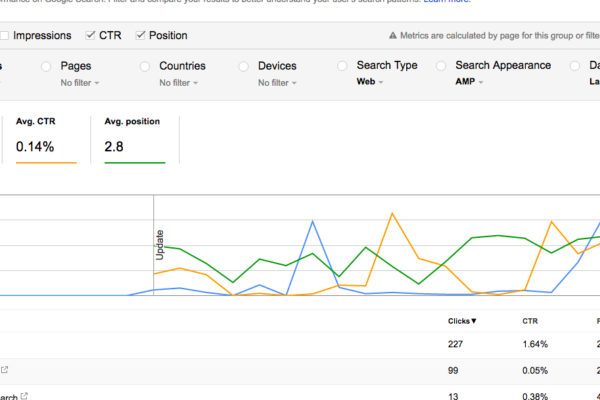Viewport: 600px width, 400px height.
Task: Choose the Devices radio button
Action: [x=244, y=66]
